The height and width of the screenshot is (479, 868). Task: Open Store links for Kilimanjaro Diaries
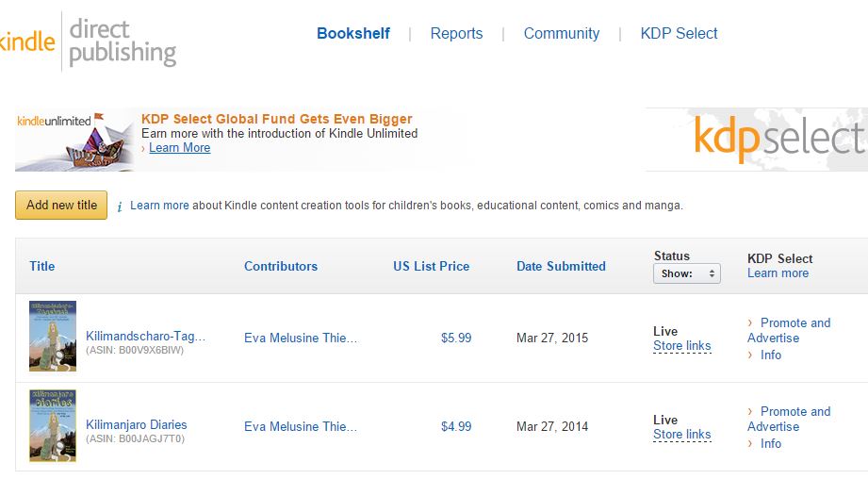681,435
